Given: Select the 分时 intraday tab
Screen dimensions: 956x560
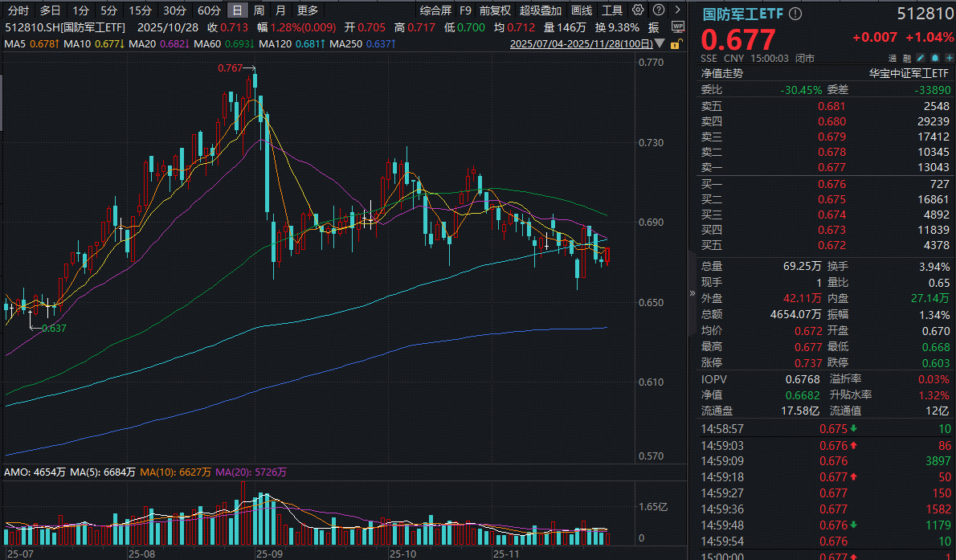Looking at the screenshot, I should pyautogui.click(x=18, y=10).
